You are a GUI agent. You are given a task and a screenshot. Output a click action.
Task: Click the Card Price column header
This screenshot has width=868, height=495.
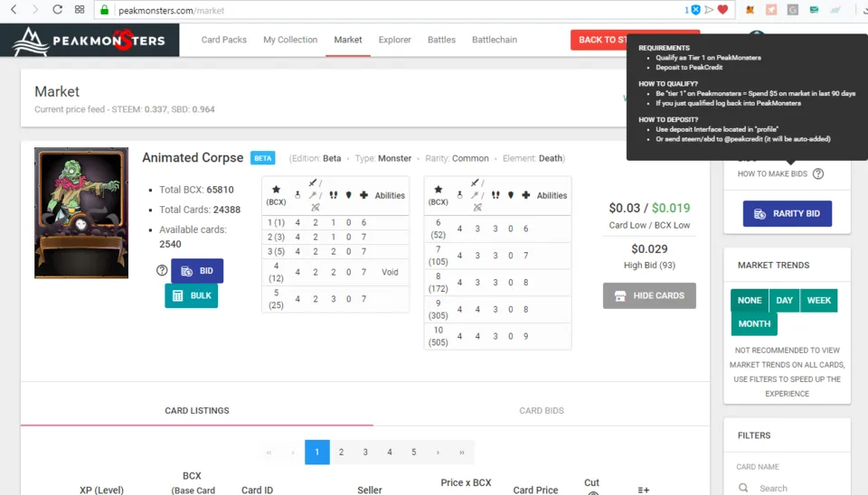[535, 490]
